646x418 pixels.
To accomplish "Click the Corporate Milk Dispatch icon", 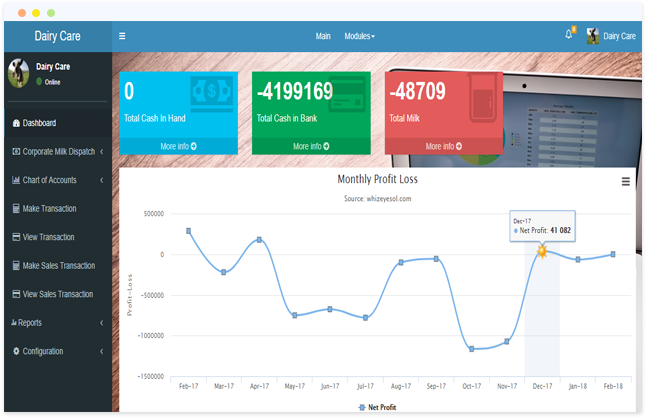I will click(x=16, y=152).
